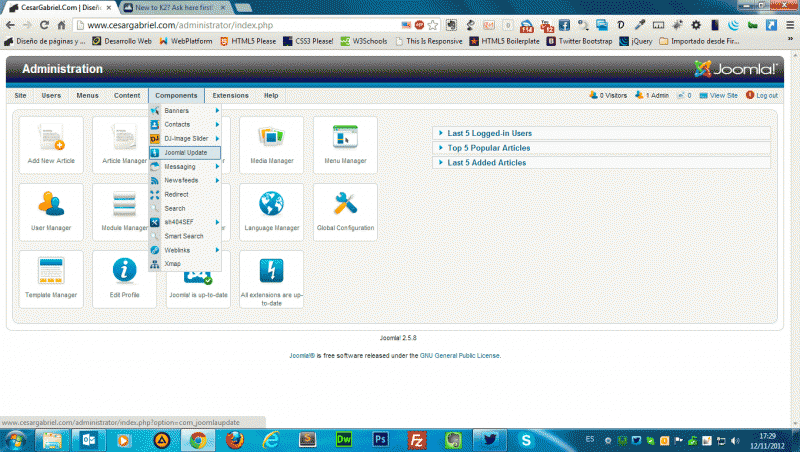Viewport: 800px width, 452px height.
Task: Click the Windows Start button
Action: tap(15, 440)
